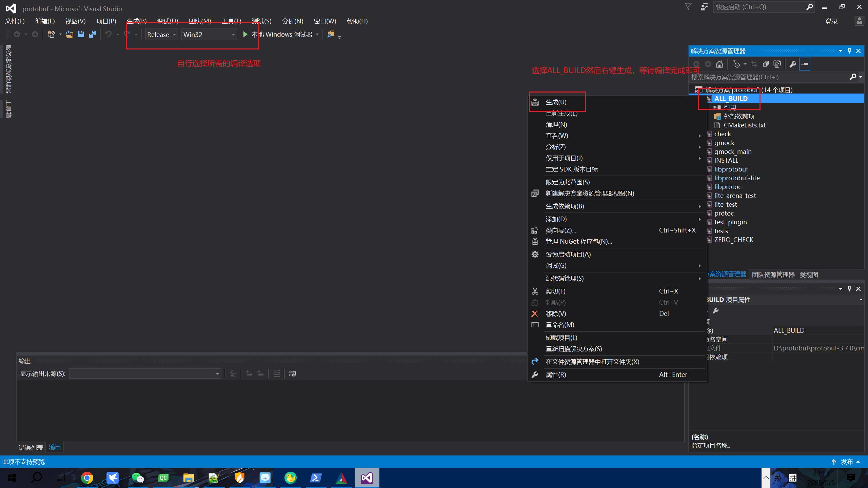Click the Find in Files toolbar icon
This screenshot has width=868, height=488.
click(331, 34)
